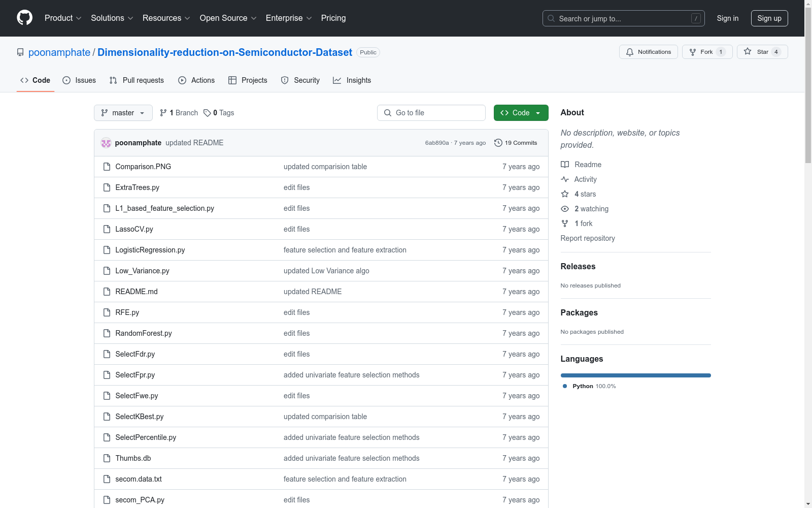Open SelectFpr.py file
The image size is (812, 508).
(x=135, y=375)
